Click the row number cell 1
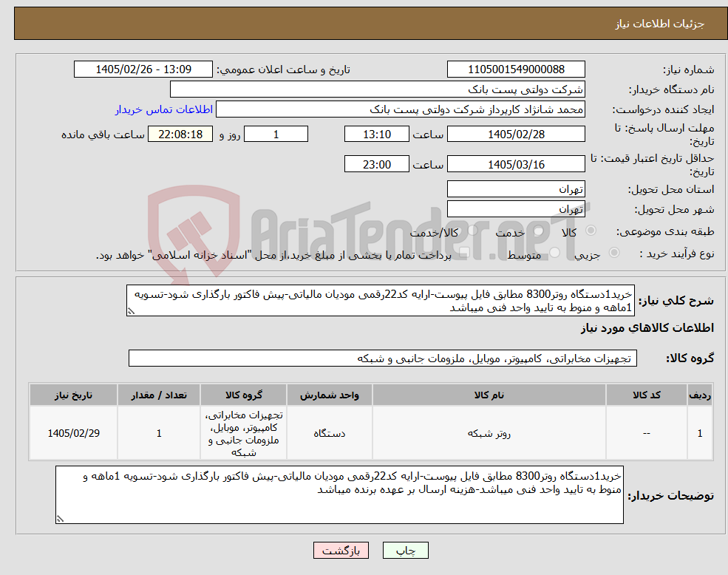Image resolution: width=728 pixels, height=575 pixels. (700, 433)
